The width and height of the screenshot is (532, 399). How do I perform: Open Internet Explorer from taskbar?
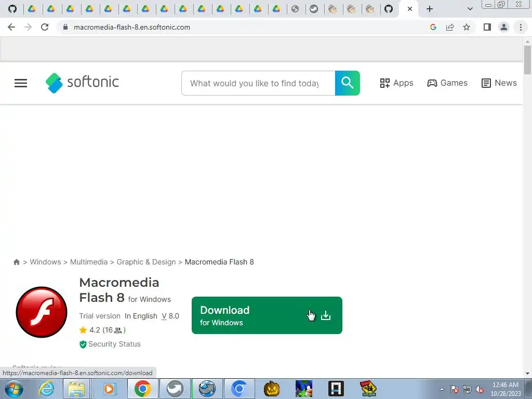(46, 389)
